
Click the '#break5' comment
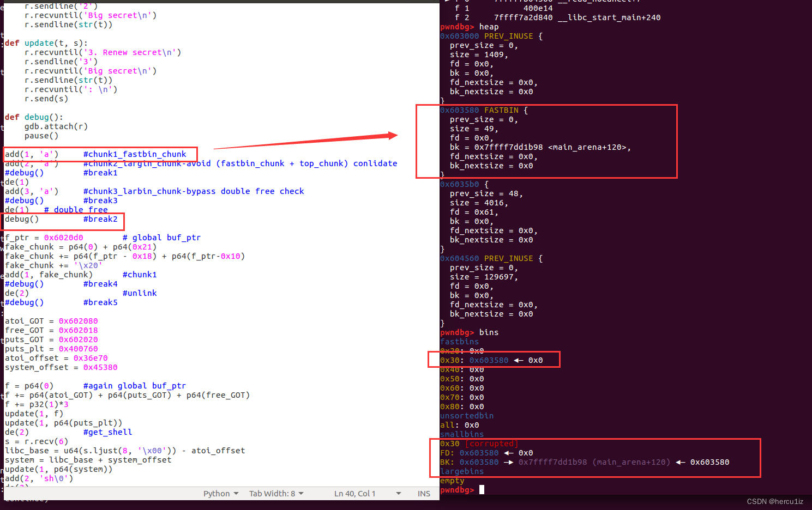click(x=100, y=302)
